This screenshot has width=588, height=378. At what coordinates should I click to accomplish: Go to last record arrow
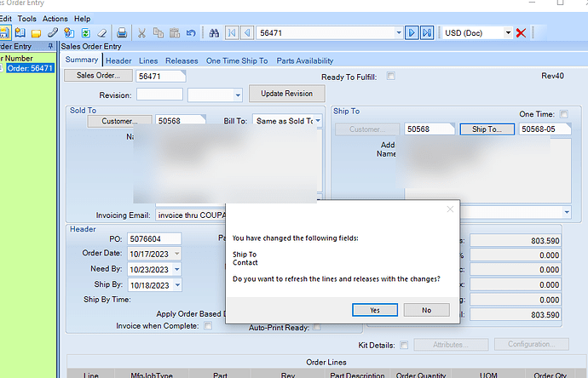point(427,33)
